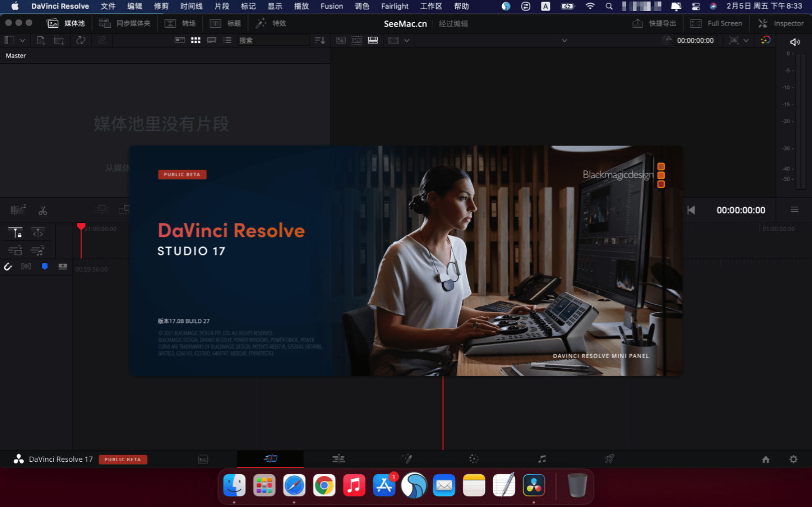Click the Add Track icon
Image resolution: width=812 pixels, height=507 pixels.
[x=62, y=267]
